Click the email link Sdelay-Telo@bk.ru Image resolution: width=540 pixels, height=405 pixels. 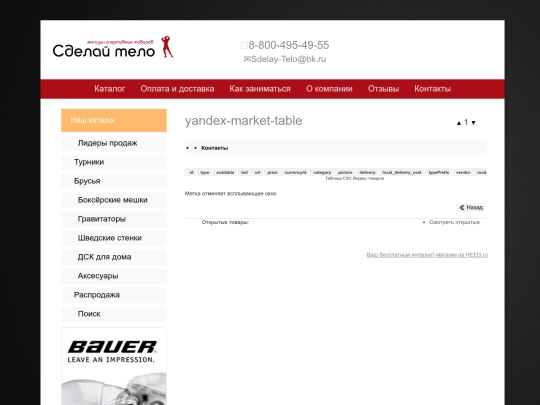point(289,59)
